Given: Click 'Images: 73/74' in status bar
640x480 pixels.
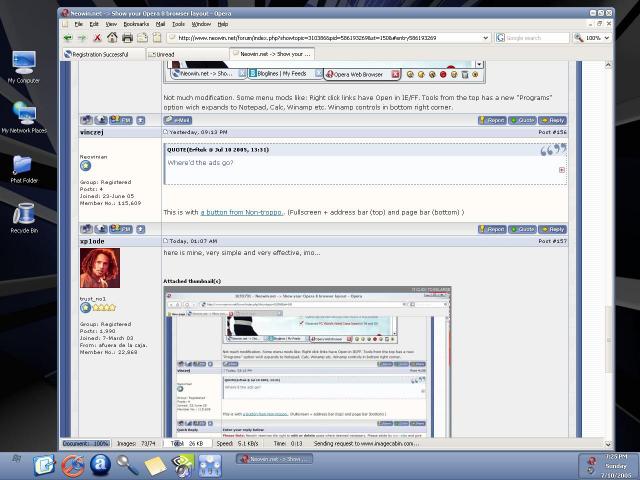Looking at the screenshot, I should 136,443.
